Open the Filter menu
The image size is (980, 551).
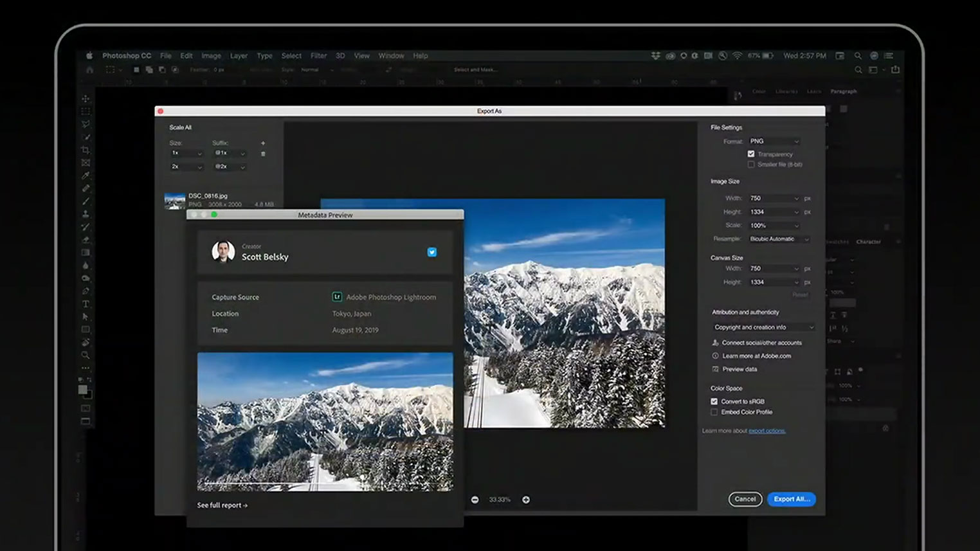pos(318,56)
